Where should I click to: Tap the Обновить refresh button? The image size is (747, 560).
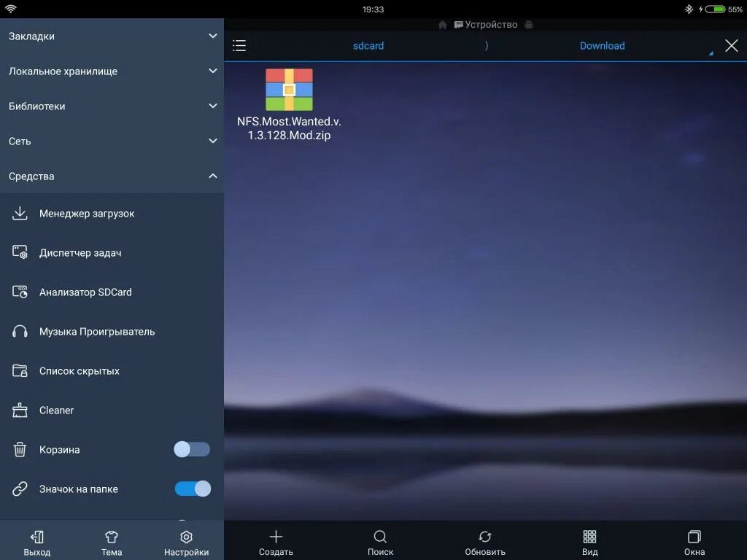coord(485,543)
